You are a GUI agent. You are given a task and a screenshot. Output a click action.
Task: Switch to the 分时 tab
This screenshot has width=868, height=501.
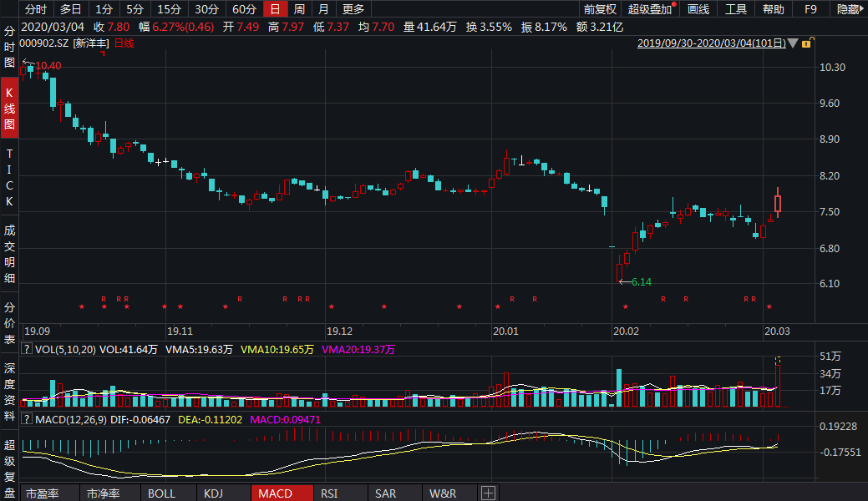point(36,9)
